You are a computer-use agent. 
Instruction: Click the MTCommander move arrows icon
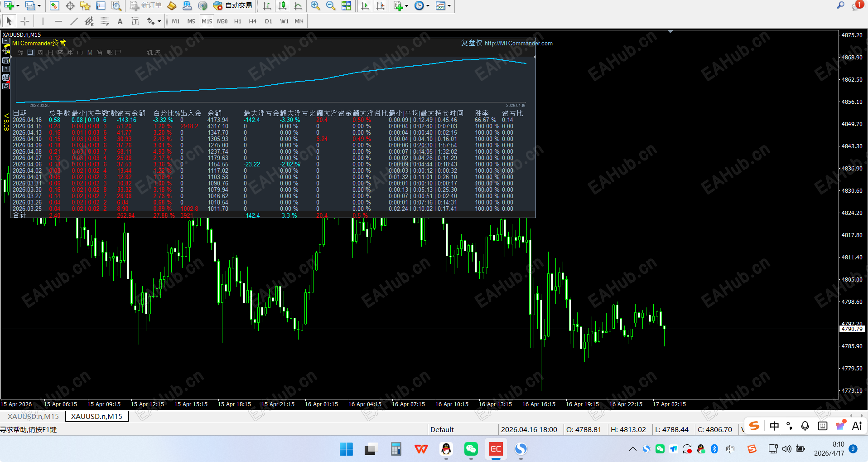click(6, 50)
